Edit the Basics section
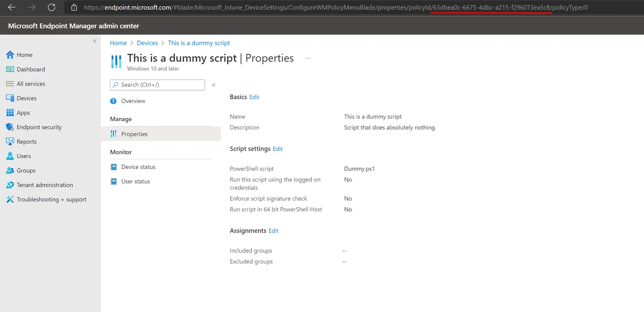The image size is (644, 312). 254,97
